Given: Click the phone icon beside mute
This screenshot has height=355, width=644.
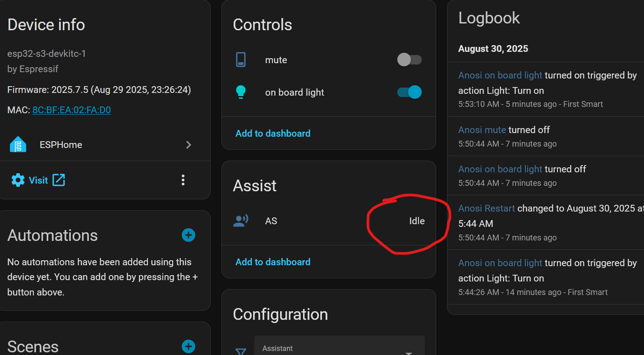Looking at the screenshot, I should pos(241,60).
